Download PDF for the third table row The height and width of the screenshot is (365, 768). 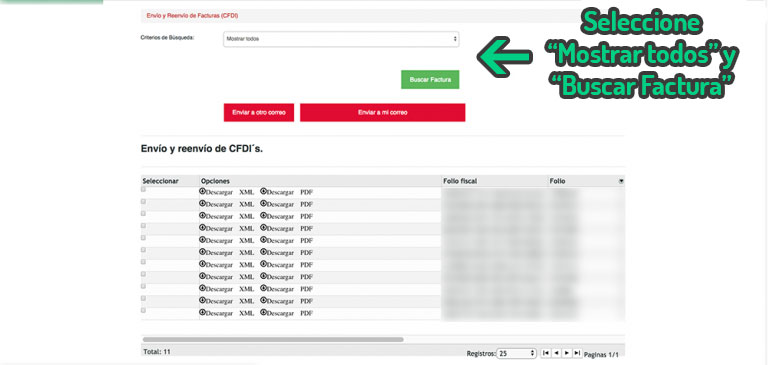287,216
